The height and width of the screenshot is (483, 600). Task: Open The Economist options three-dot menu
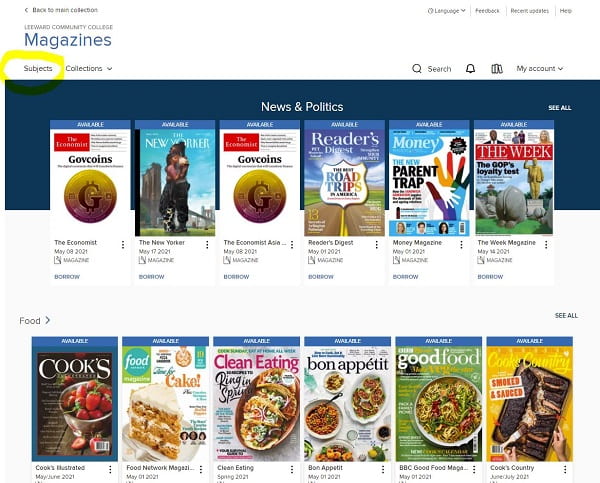(122, 245)
